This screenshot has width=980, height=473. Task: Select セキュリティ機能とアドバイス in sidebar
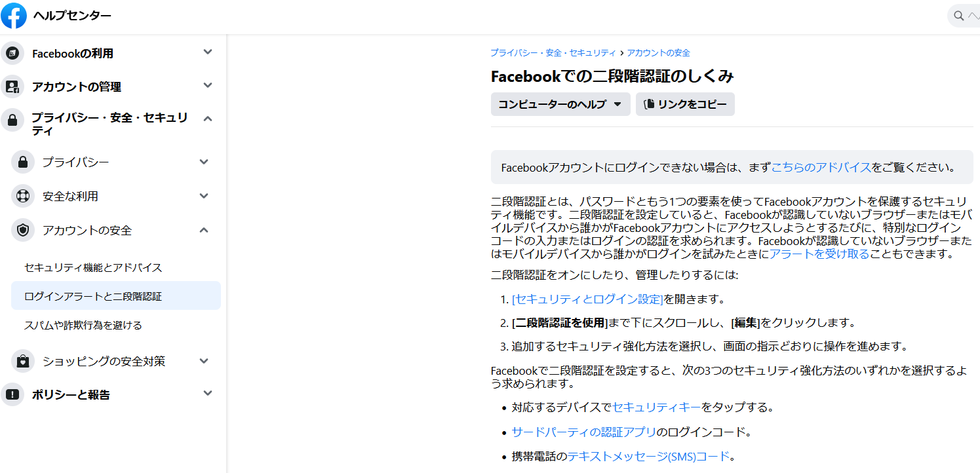(x=93, y=267)
